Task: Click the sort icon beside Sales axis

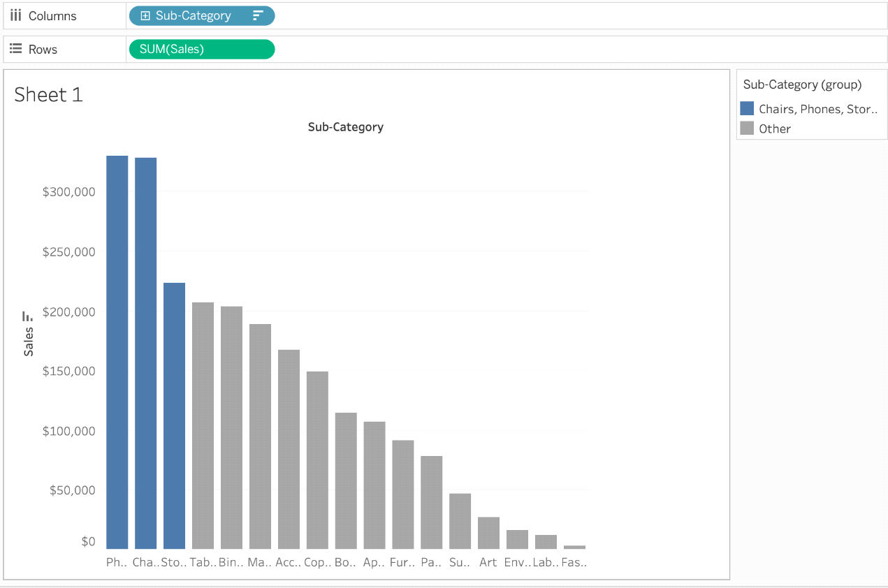Action: tap(27, 316)
